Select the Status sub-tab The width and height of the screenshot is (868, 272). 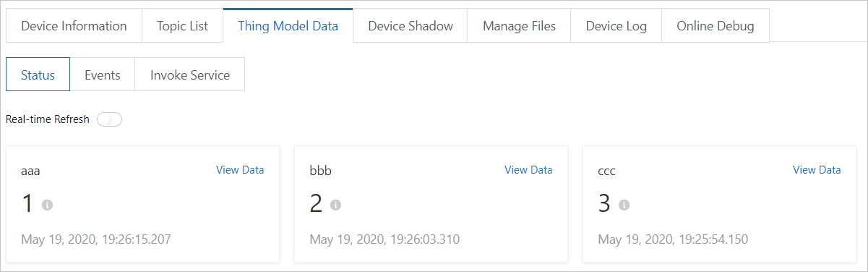(38, 75)
